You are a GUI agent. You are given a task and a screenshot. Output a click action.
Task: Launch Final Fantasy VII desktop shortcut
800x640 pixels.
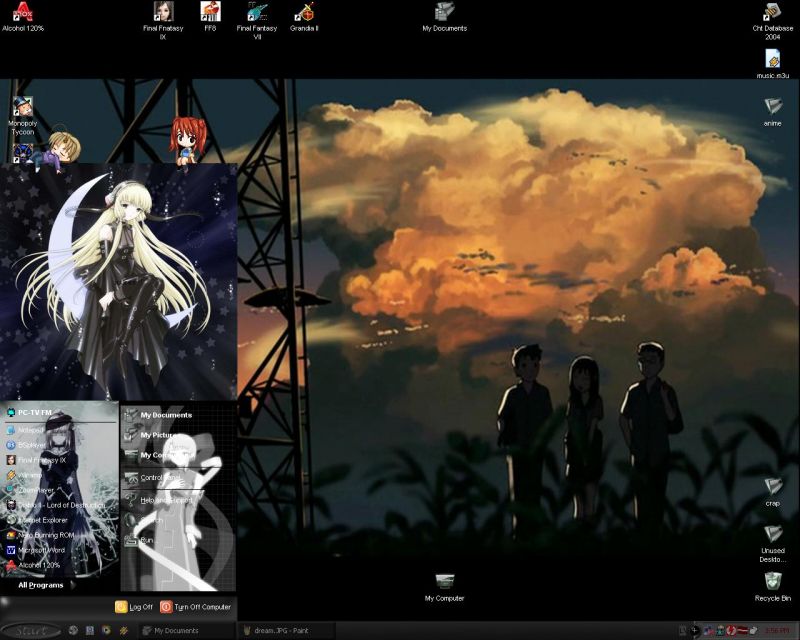257,20
